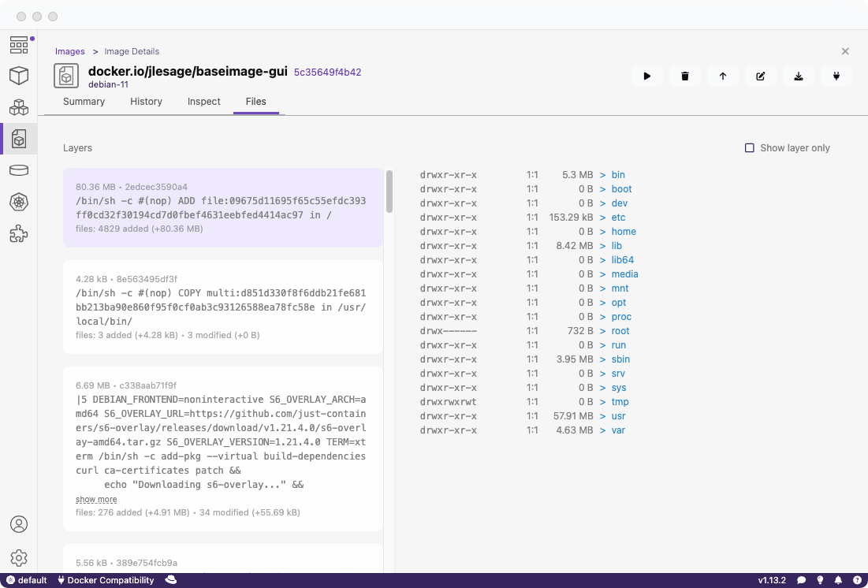Viewport: 868px width, 588px height.
Task: Click the Delete Image trash icon
Action: point(684,76)
